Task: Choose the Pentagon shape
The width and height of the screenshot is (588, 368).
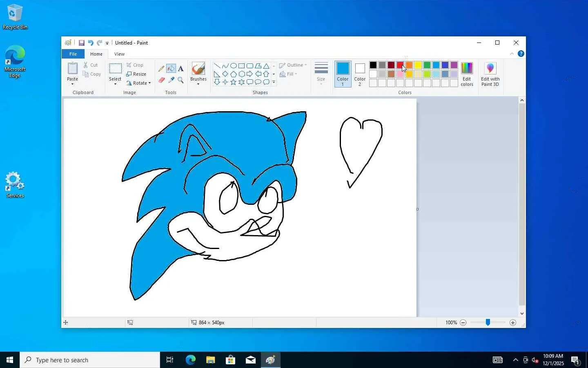Action: tap(233, 74)
